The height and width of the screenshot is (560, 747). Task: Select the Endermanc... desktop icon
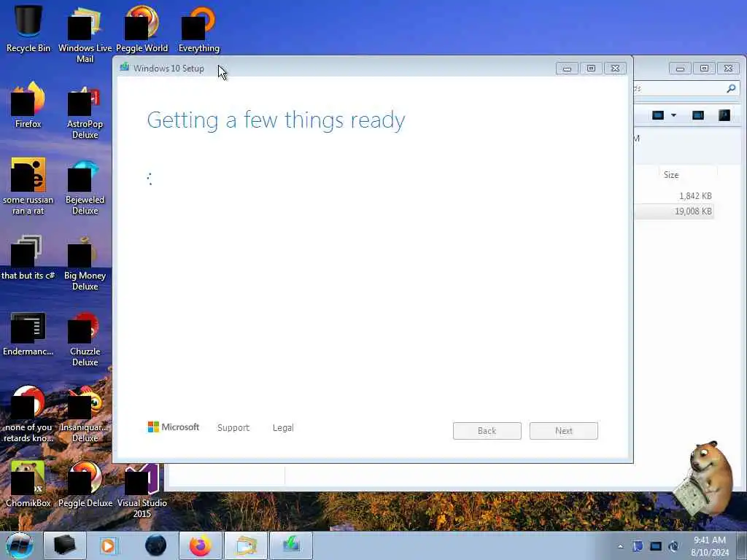coord(28,334)
